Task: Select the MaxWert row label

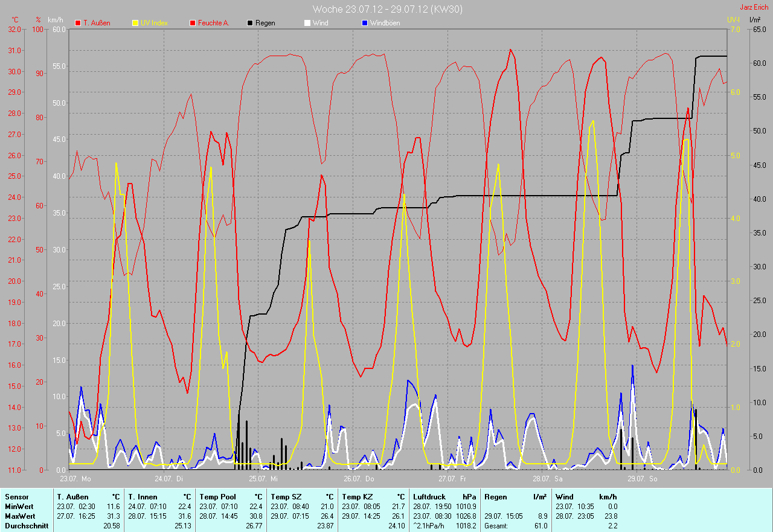Action: 19,516
